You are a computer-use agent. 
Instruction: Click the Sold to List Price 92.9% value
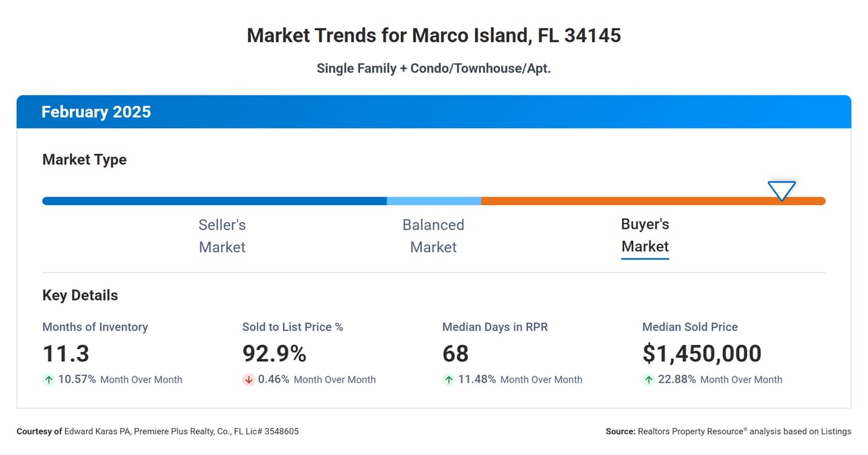tap(274, 354)
